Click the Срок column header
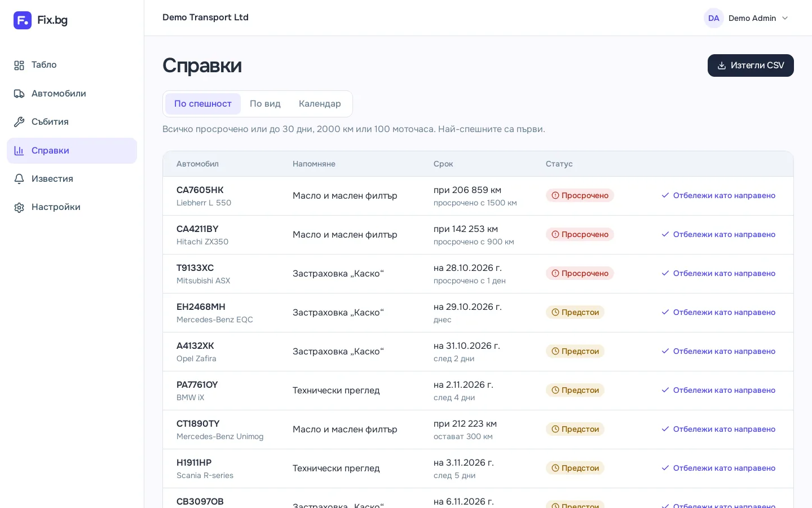 click(443, 164)
